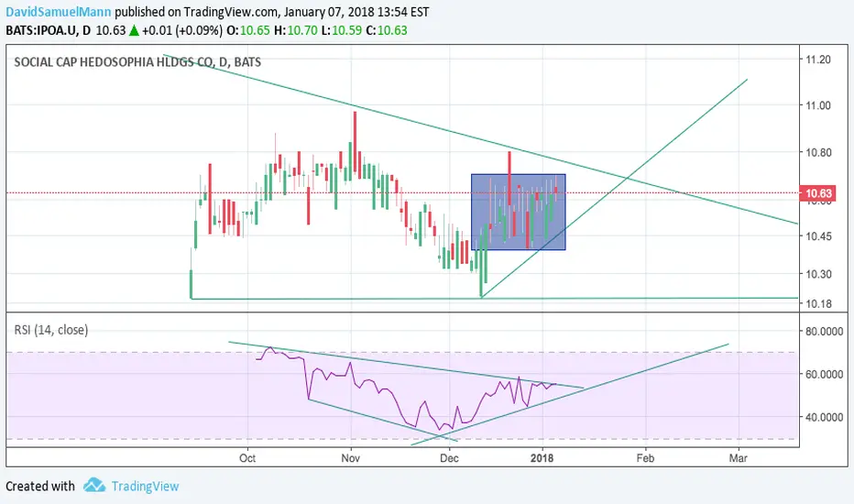Click the Dec date axis label
This screenshot has width=854, height=504.
coord(449,458)
